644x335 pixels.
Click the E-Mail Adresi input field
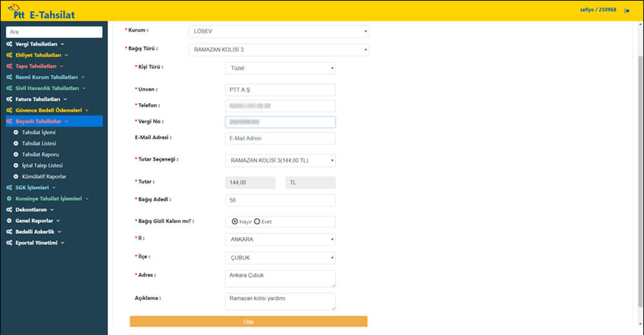pyautogui.click(x=280, y=139)
